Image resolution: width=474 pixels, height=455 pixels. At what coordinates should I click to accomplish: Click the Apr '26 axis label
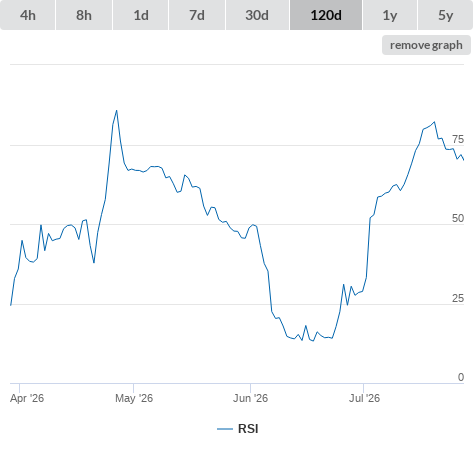pyautogui.click(x=27, y=398)
